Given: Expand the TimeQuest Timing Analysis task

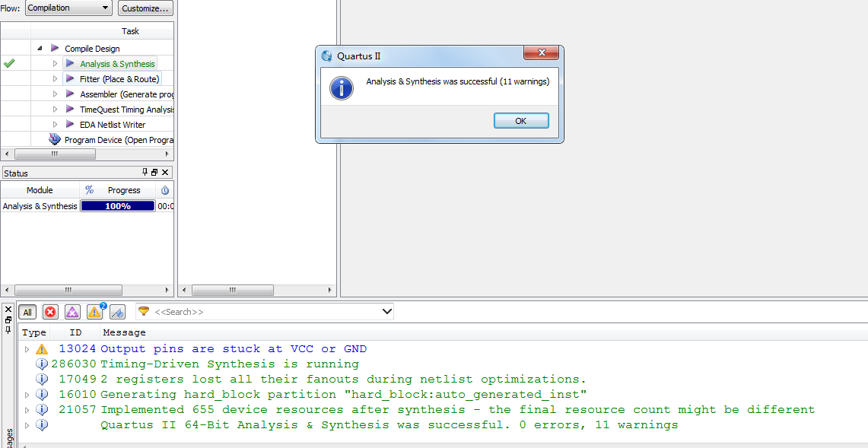Looking at the screenshot, I should (x=55, y=109).
